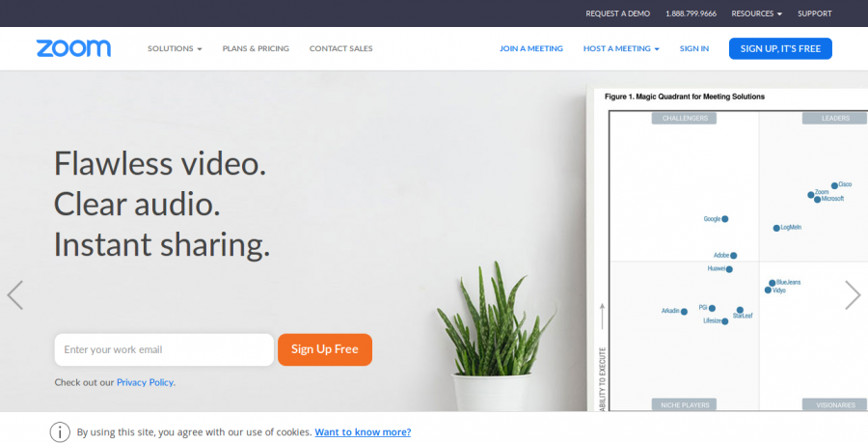Image resolution: width=868 pixels, height=443 pixels.
Task: Click the phone number 1.888.799.9666
Action: point(691,14)
